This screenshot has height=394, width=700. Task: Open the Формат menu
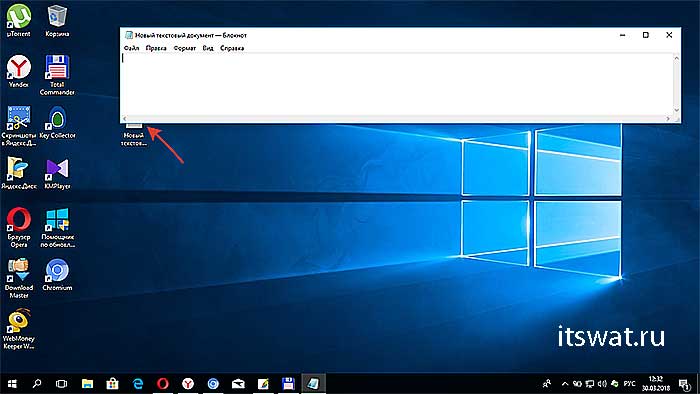(185, 48)
